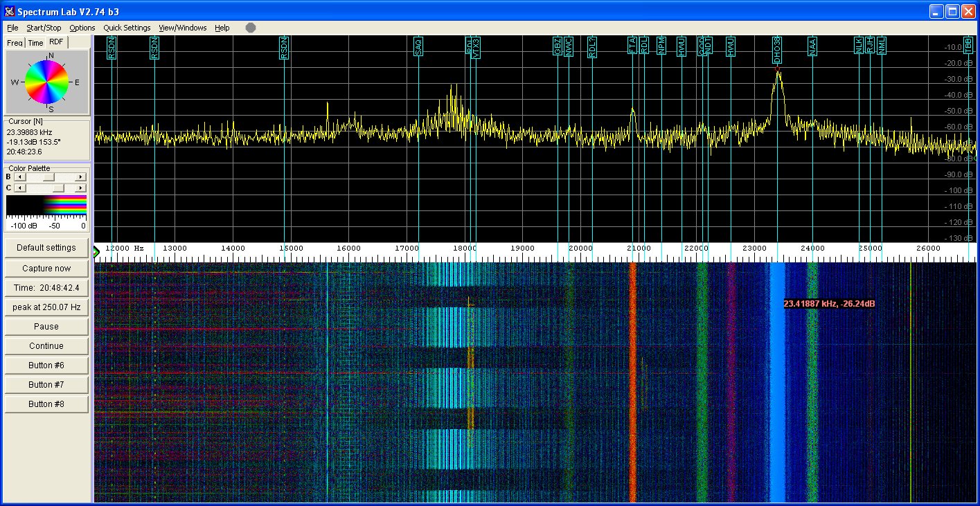Viewport: 980px width, 506px height.
Task: Click the -19.13dB 153.5° cursor reading
Action: 34,142
